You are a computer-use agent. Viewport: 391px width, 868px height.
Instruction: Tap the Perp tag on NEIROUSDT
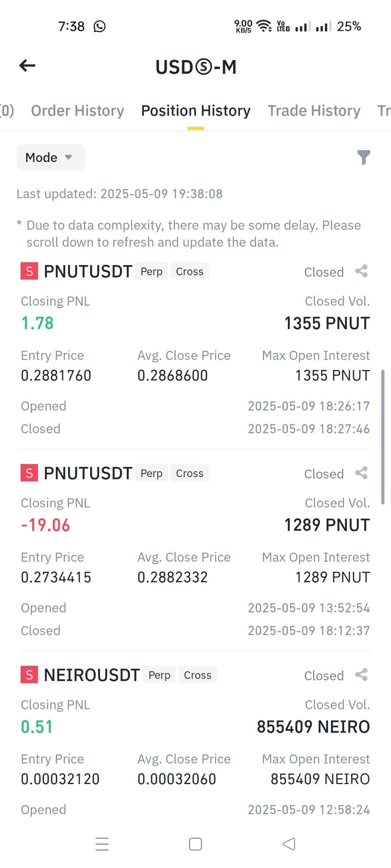tap(160, 675)
